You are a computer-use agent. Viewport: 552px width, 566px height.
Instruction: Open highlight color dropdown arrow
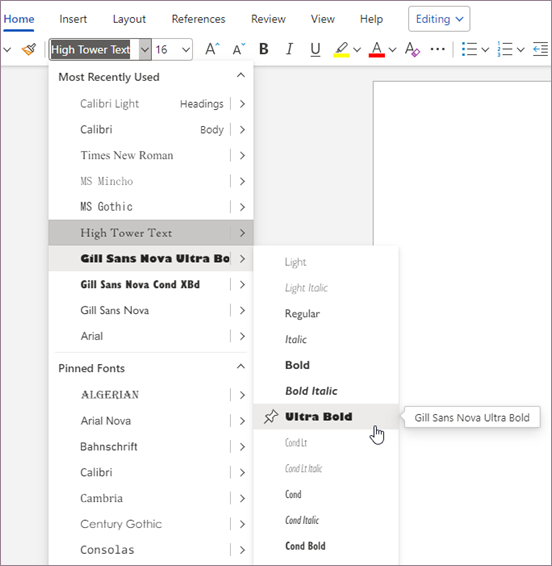(357, 49)
